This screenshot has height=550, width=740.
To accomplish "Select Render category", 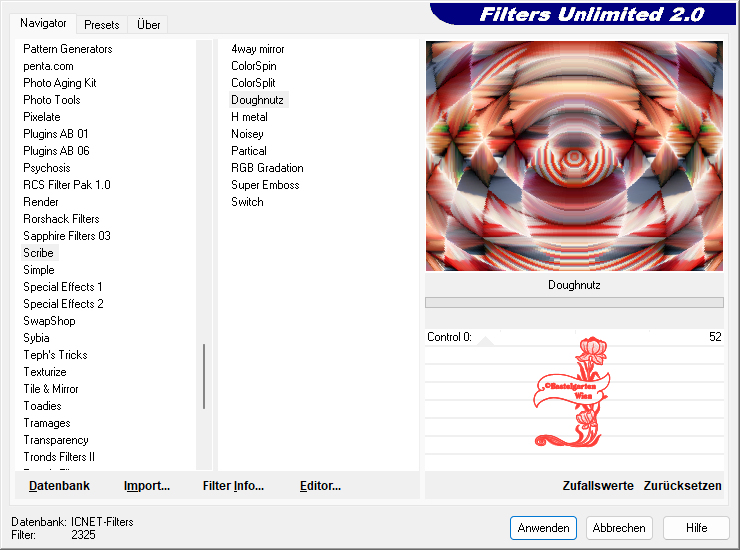I will click(41, 202).
